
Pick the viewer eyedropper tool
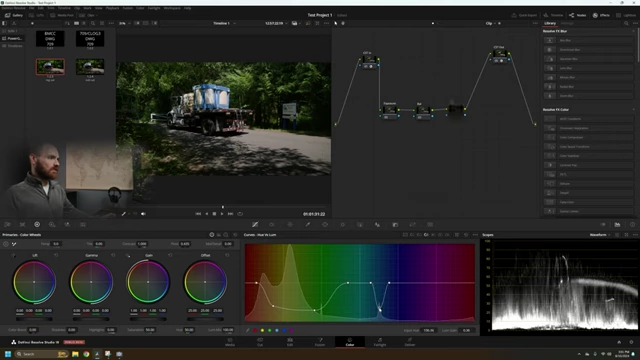coord(124,213)
